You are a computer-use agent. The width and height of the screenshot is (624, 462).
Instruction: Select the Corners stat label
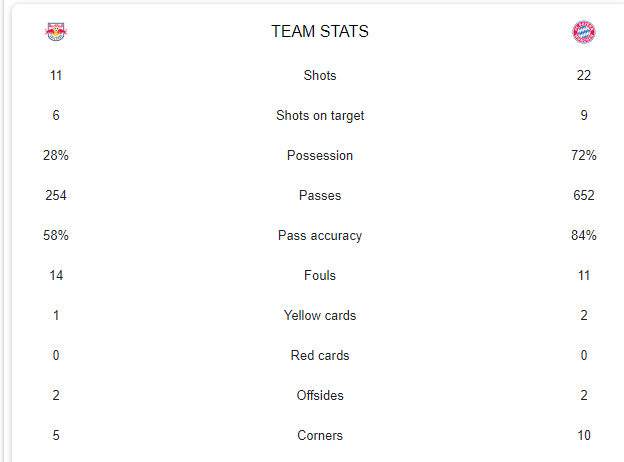[320, 435]
